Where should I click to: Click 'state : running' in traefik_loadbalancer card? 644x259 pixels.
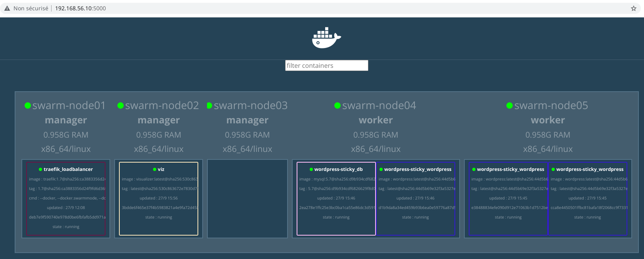point(66,227)
